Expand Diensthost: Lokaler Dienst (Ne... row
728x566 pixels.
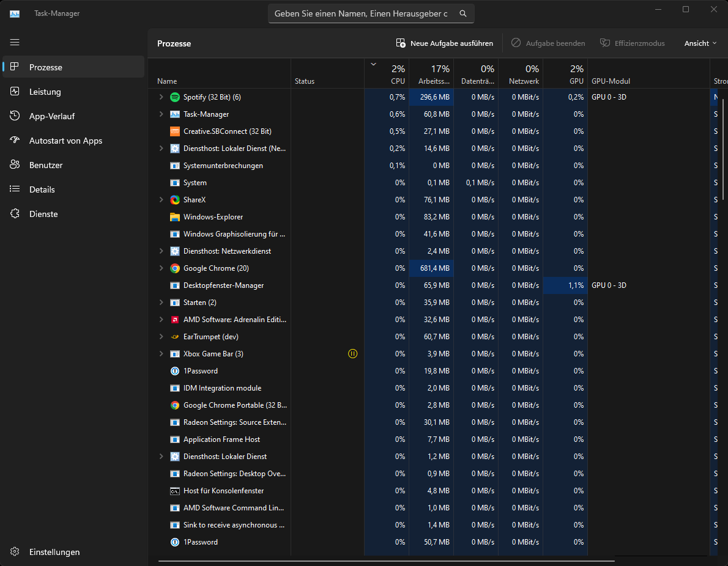pyautogui.click(x=161, y=149)
